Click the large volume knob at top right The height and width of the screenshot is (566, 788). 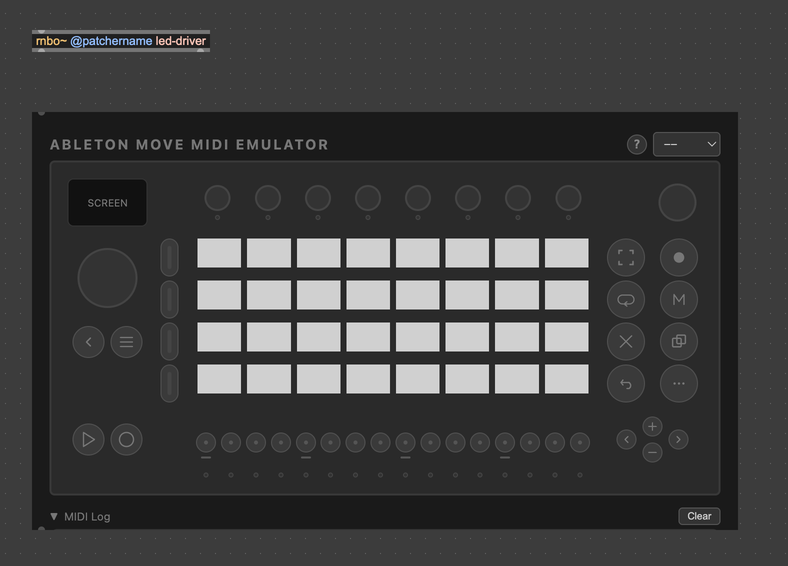coord(677,202)
